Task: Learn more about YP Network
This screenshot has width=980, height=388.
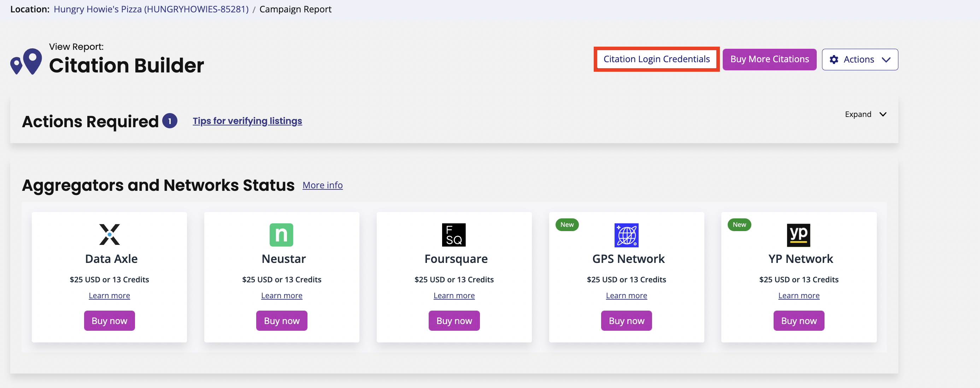Action: click(799, 295)
